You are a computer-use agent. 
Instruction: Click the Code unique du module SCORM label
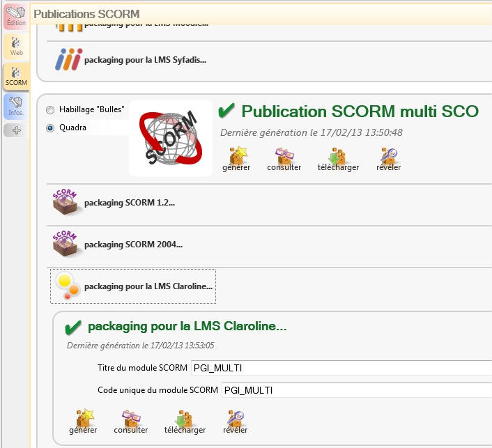157,390
